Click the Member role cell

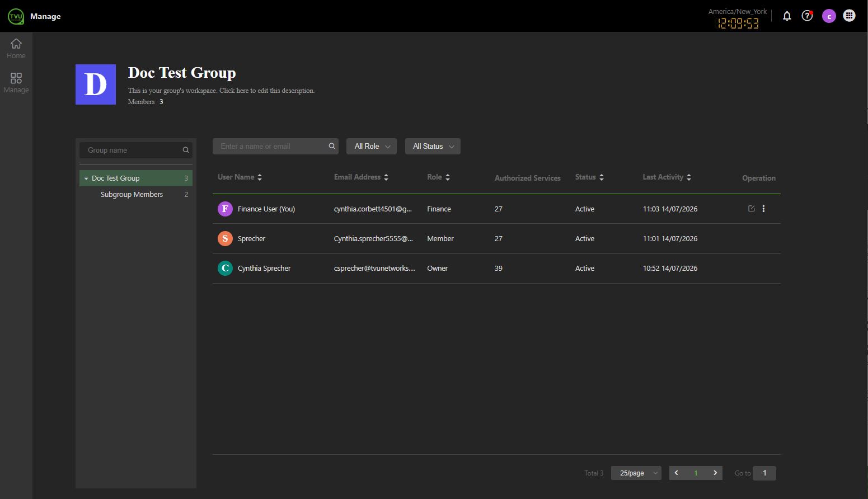click(x=440, y=238)
